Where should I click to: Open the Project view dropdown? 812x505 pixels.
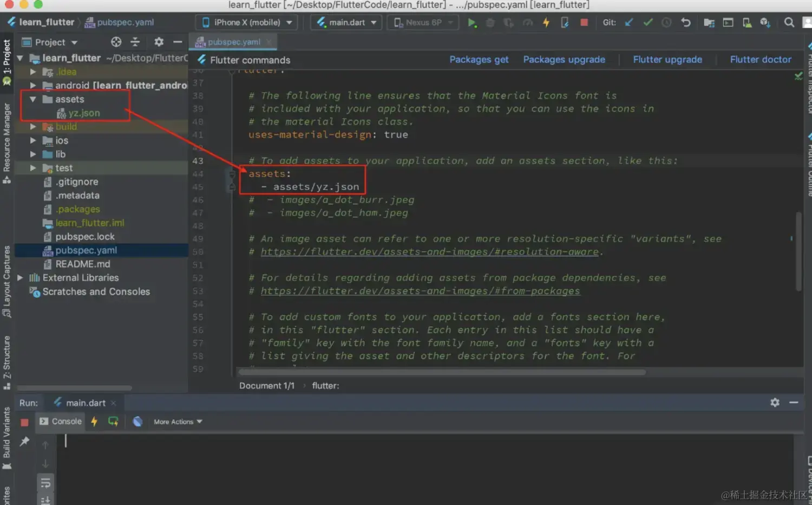pos(49,42)
